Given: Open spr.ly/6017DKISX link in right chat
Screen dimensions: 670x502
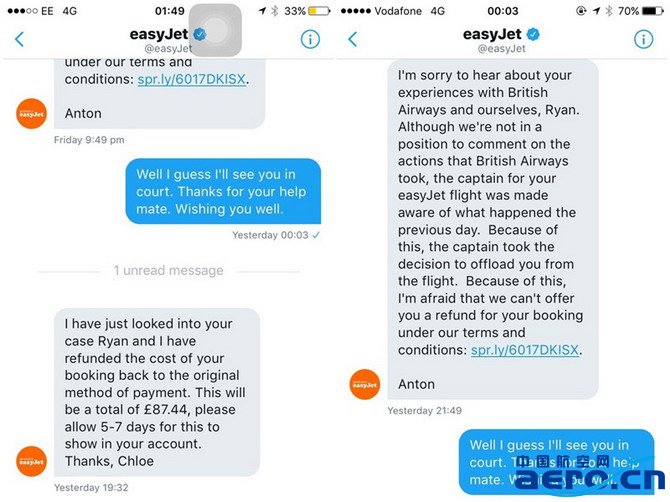Looking at the screenshot, I should pyautogui.click(x=525, y=350).
